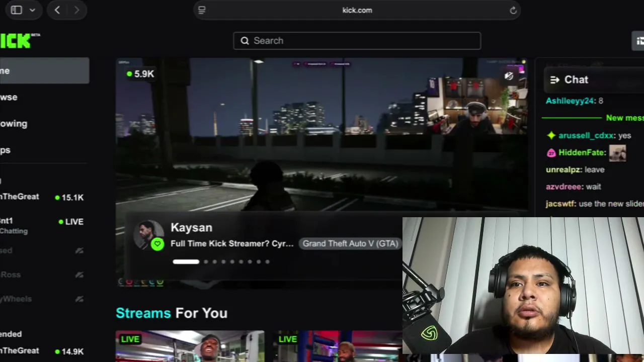Collapse chat using the Chat header icon

(555, 79)
